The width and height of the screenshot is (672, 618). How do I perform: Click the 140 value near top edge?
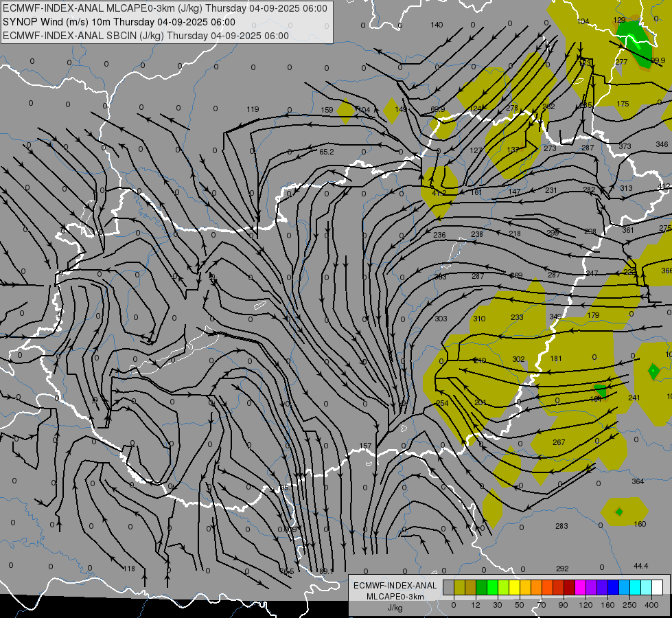click(437, 25)
